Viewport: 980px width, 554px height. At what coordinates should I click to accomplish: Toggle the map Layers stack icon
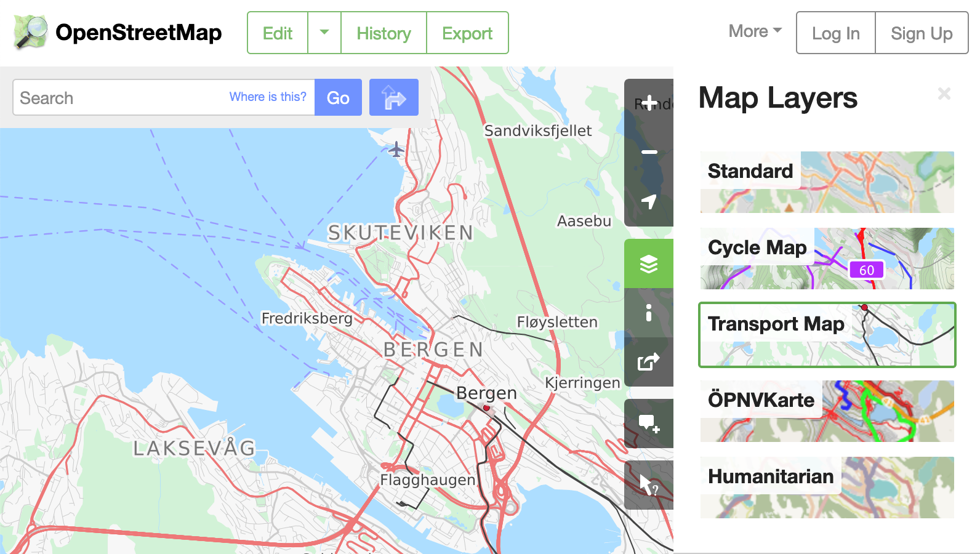pos(649,263)
